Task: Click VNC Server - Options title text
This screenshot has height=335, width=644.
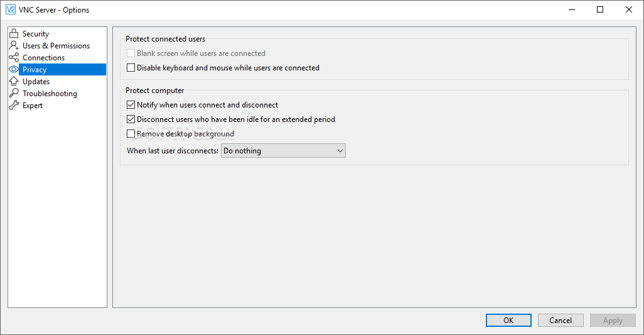Action: pyautogui.click(x=54, y=10)
